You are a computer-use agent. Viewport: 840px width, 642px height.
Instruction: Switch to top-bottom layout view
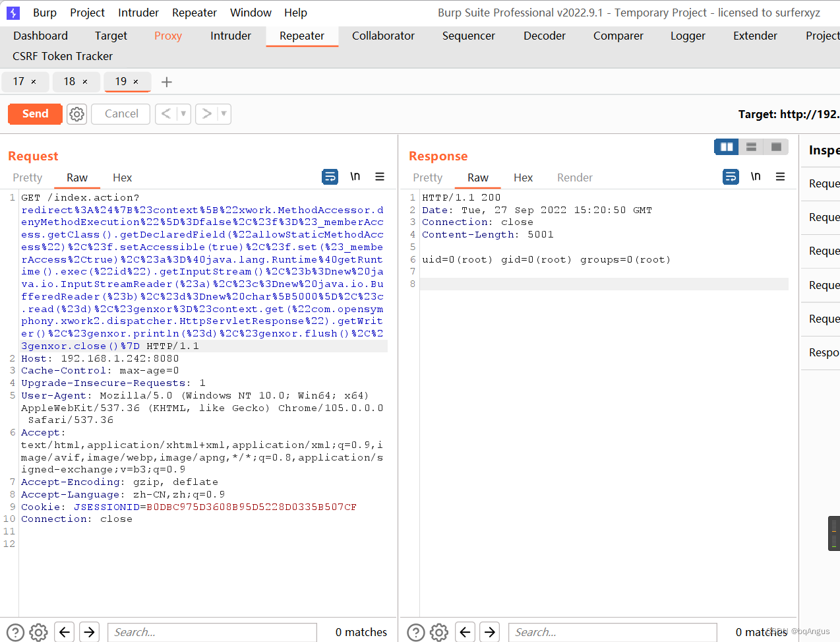tap(751, 146)
